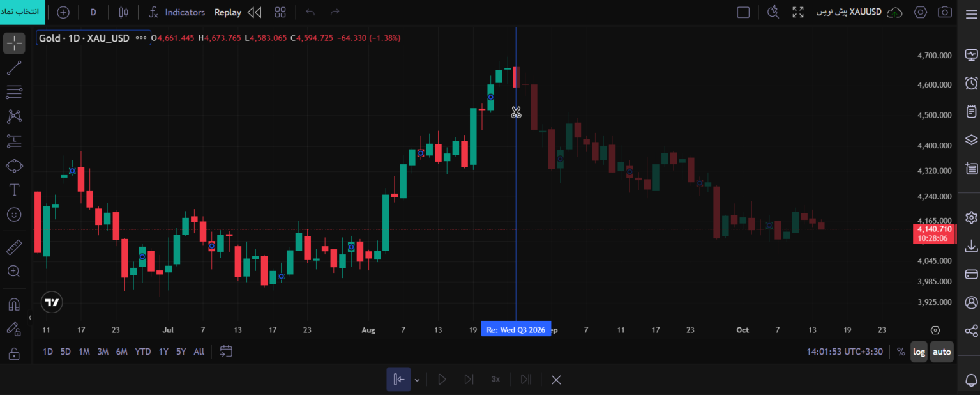Expand the replay jump-to options chevron

coord(417,380)
